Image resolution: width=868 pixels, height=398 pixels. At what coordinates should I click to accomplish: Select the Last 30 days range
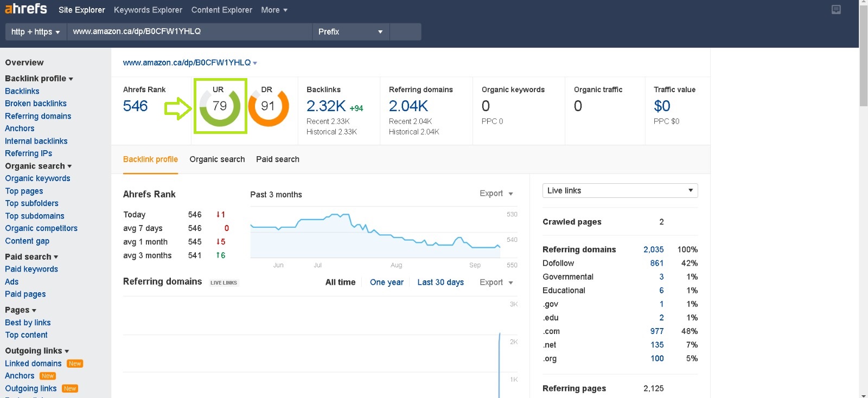coord(440,283)
